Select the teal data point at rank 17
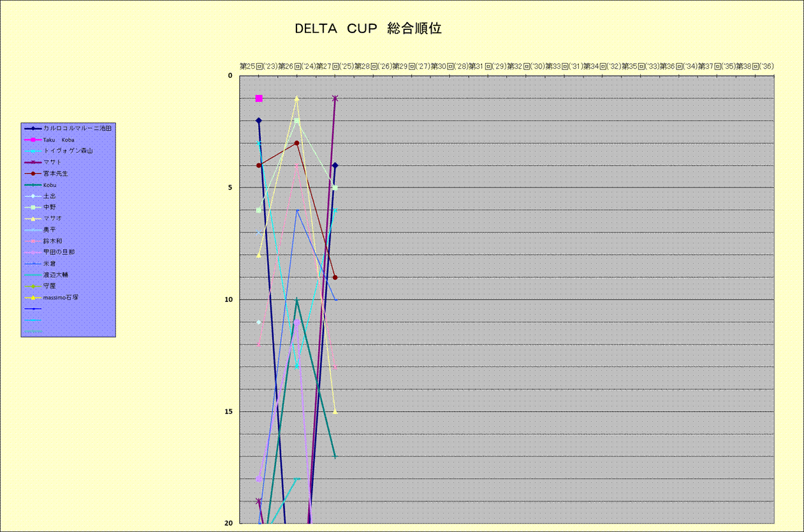Viewport: 804px width, 532px height. [x=335, y=456]
